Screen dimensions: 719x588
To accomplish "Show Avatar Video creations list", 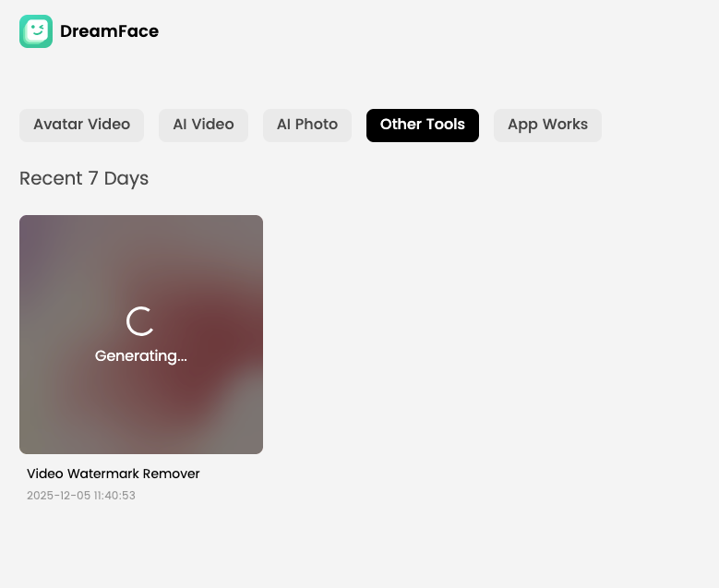I will [81, 125].
